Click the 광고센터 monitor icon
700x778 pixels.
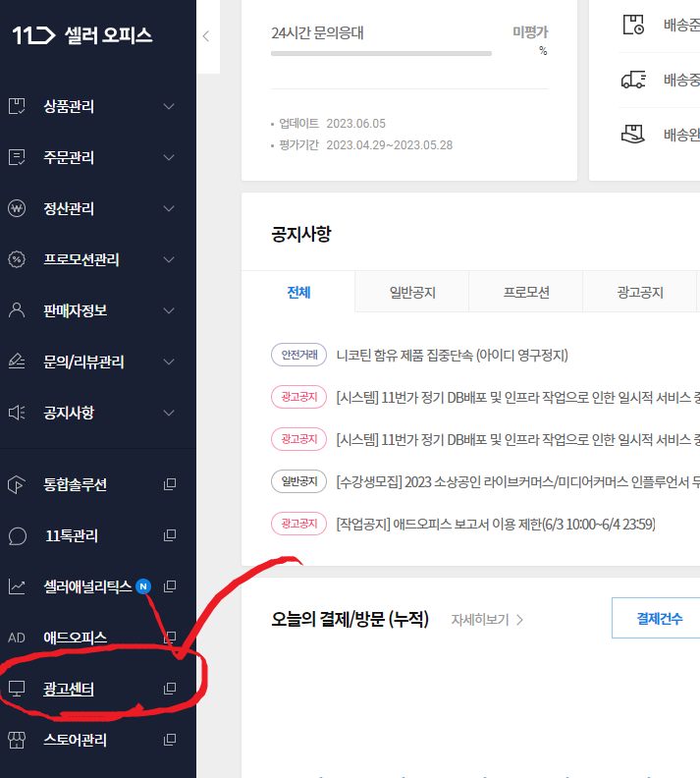point(17,690)
